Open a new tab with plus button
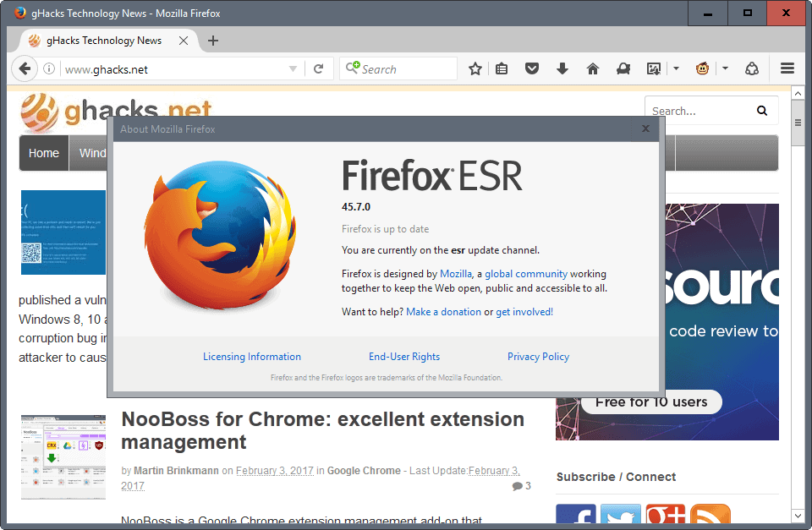The image size is (812, 530). point(213,41)
